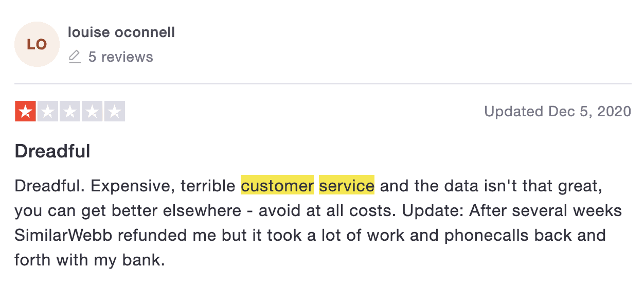
Task: Click the pencil icon beside review count
Action: coord(75,57)
